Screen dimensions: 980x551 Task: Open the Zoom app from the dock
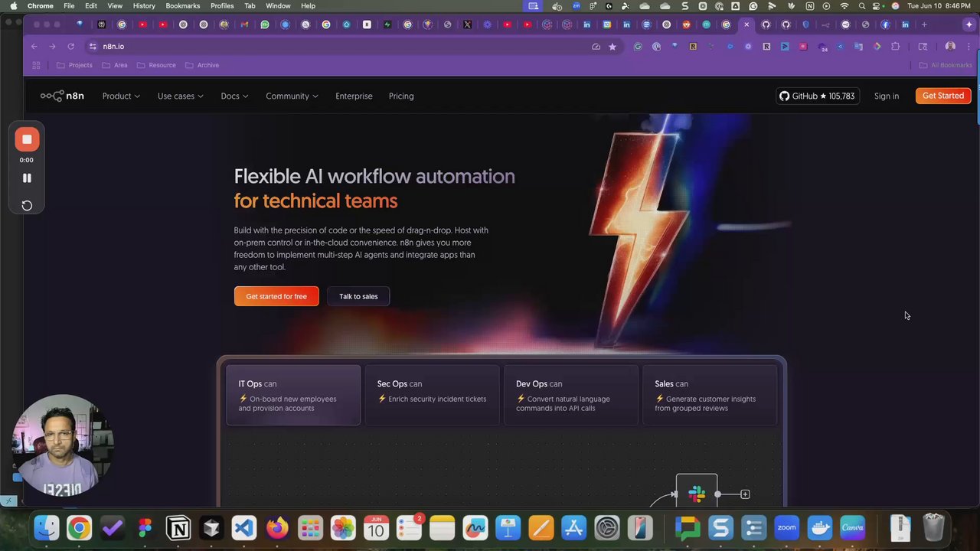787,527
